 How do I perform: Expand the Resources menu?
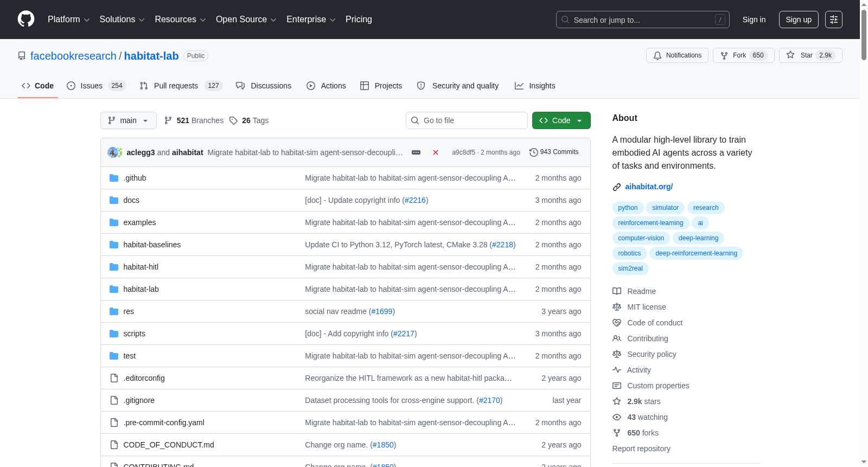click(180, 20)
